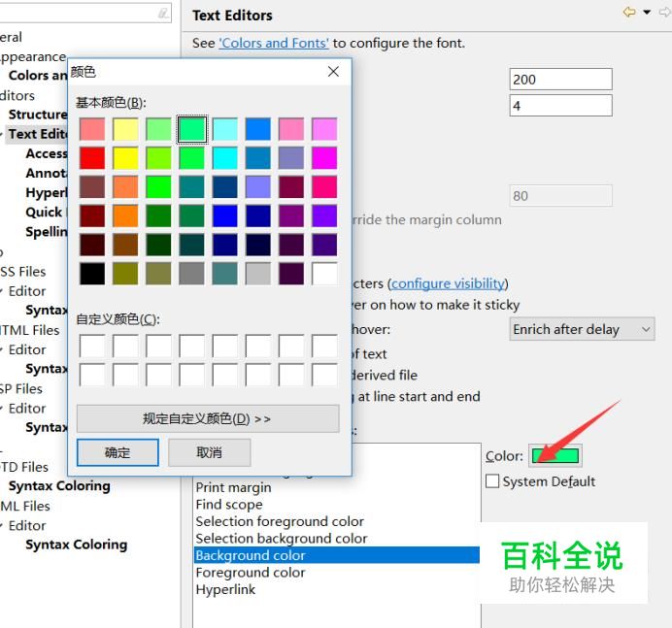672x628 pixels.
Task: Click input field with value 4
Action: pos(561,106)
